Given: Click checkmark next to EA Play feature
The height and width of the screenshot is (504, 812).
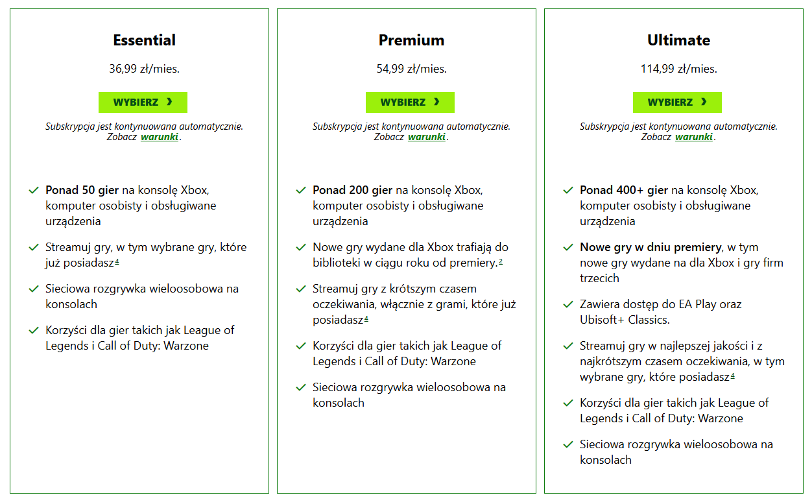Looking at the screenshot, I should 568,305.
